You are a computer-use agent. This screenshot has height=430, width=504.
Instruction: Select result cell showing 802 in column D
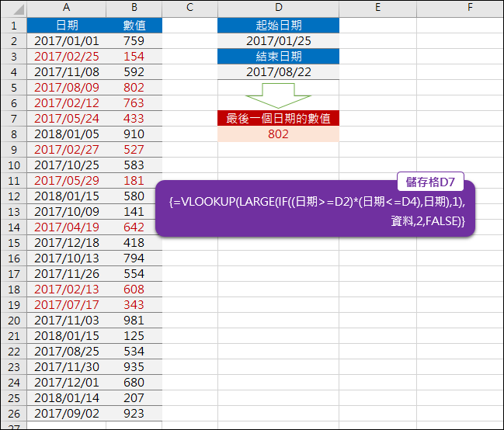278,134
